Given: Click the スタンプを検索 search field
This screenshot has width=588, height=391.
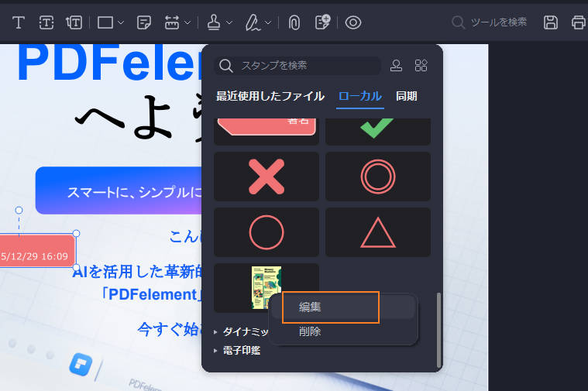Looking at the screenshot, I should [297, 66].
